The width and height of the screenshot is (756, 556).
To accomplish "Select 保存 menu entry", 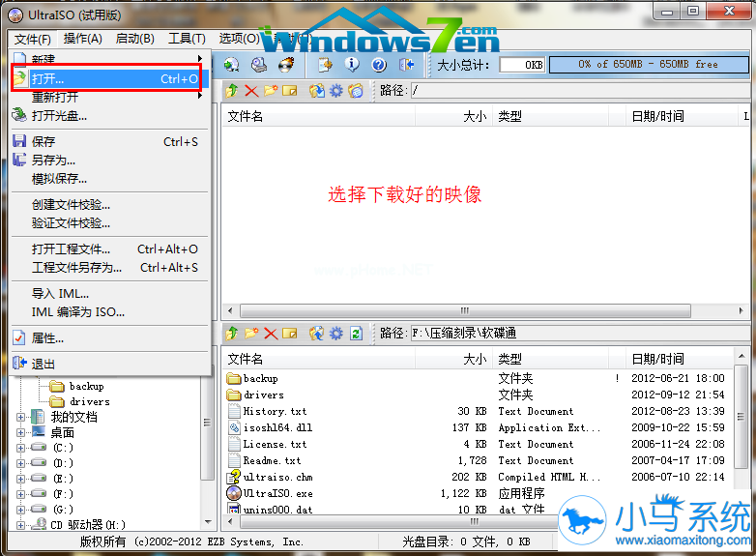I will tap(109, 142).
